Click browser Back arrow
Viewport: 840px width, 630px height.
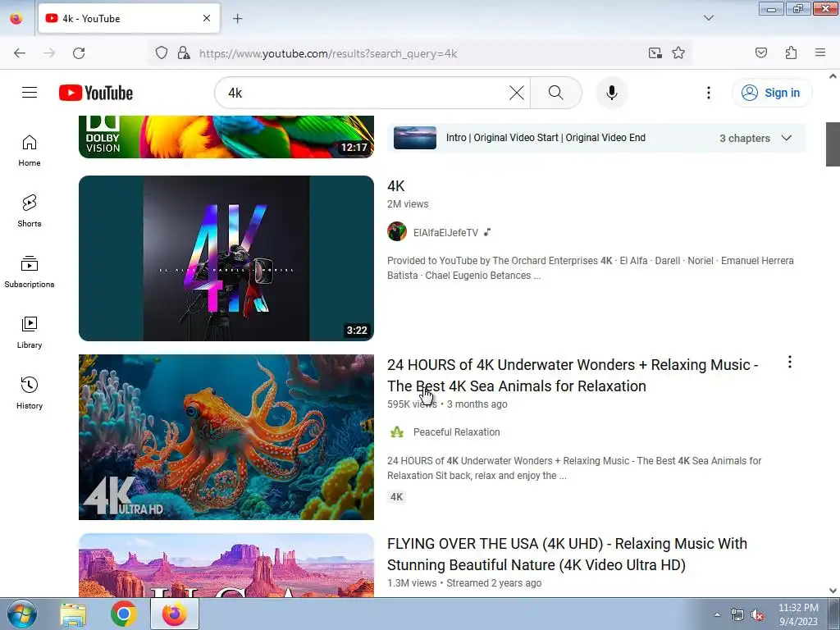pyautogui.click(x=20, y=53)
